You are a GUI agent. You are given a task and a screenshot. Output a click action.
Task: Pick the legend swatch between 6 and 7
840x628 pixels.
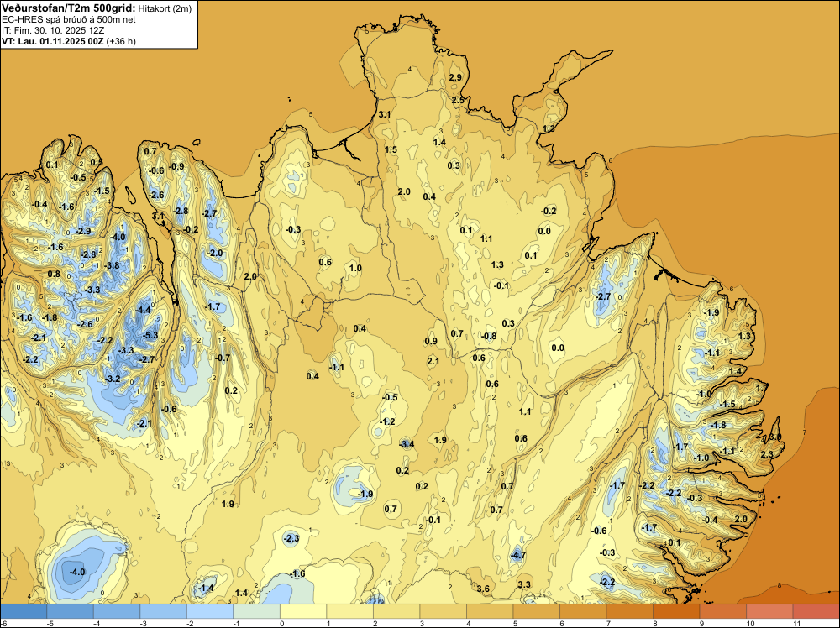coord(583,611)
